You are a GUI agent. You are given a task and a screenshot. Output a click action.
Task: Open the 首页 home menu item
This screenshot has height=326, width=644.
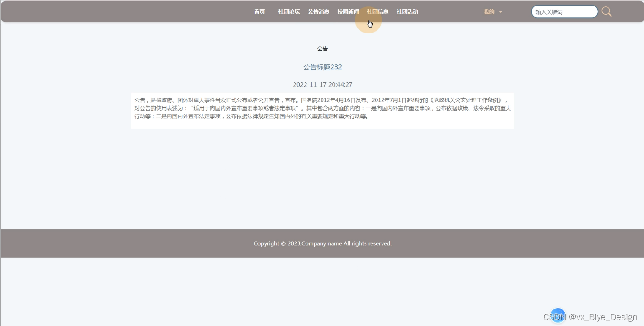[x=259, y=12]
